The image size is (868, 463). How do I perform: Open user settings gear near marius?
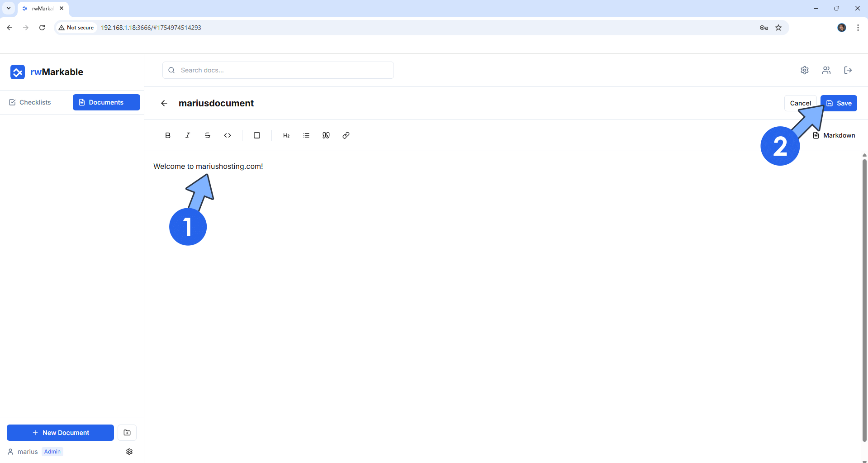(x=129, y=452)
